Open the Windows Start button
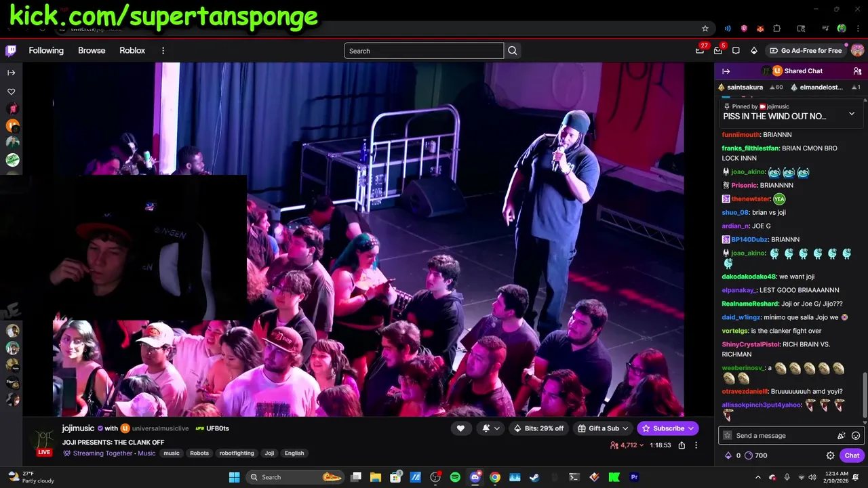The height and width of the screenshot is (488, 868). [234, 477]
